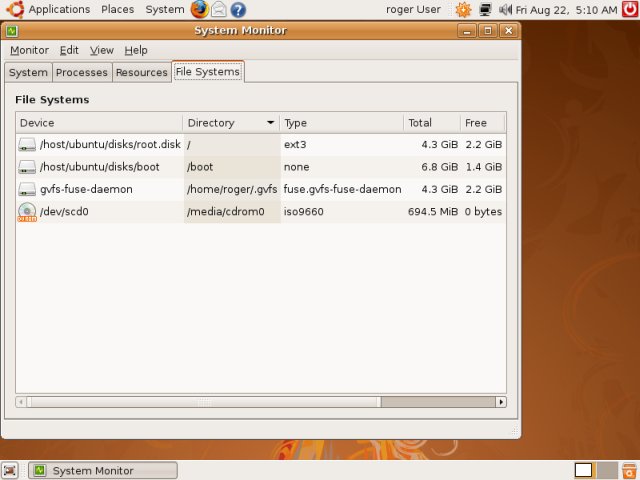Click the fuse.gvfs-fuse-daemon type cell
Screen dimensions: 640x480
[x=342, y=189]
